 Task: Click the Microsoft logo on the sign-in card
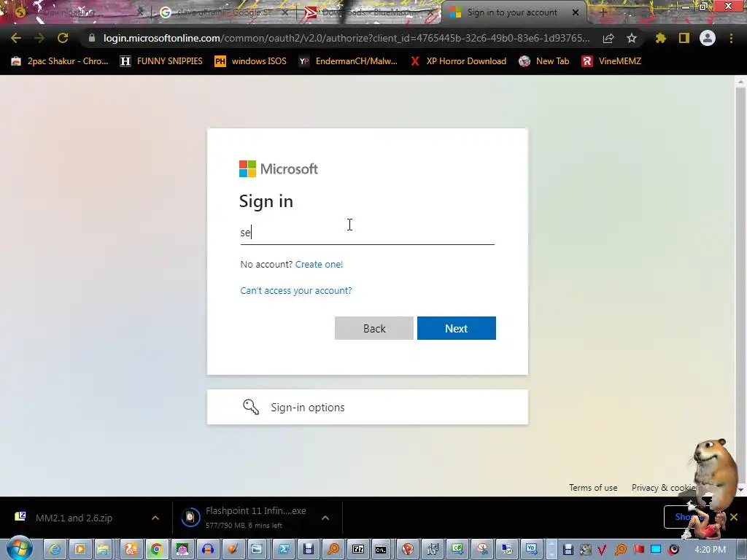coord(278,168)
